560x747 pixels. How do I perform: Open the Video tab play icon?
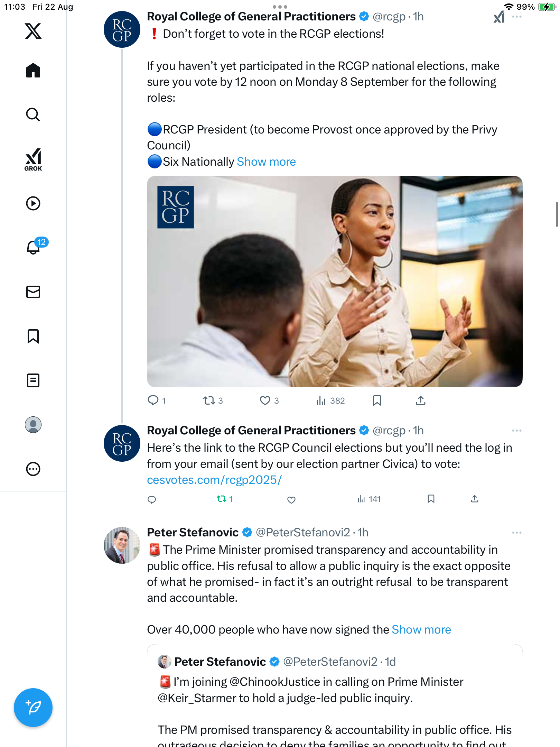pos(33,203)
